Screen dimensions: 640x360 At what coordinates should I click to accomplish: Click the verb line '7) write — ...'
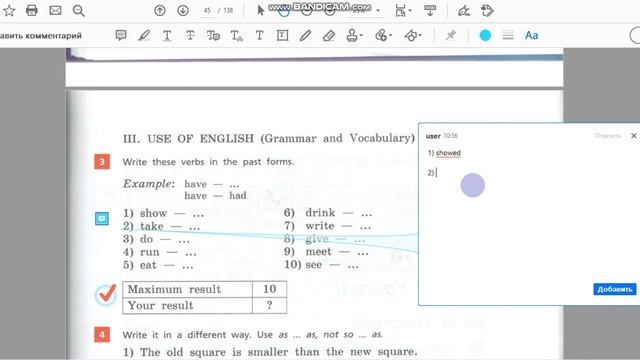click(327, 226)
